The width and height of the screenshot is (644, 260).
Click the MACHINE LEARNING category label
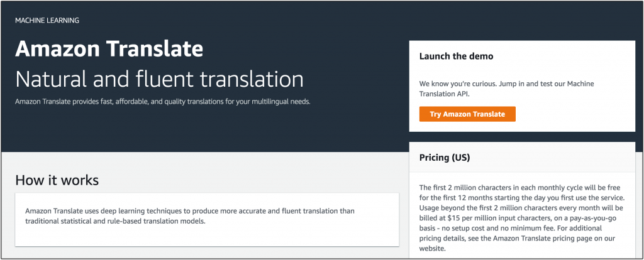48,21
